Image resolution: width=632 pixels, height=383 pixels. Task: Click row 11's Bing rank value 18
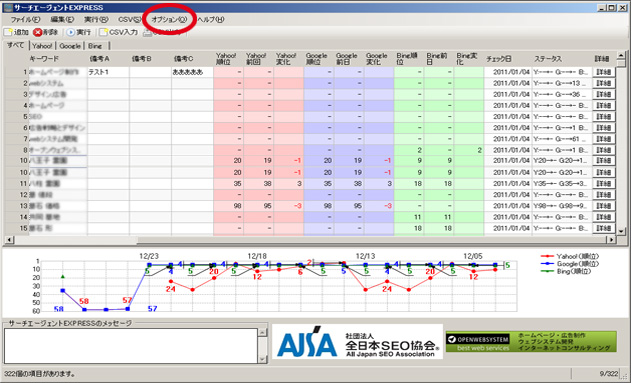pyautogui.click(x=418, y=183)
